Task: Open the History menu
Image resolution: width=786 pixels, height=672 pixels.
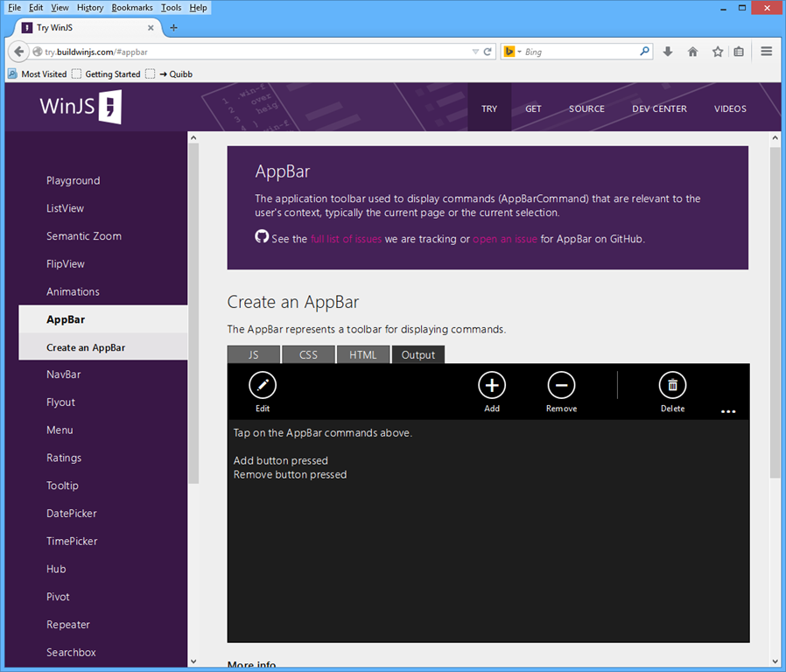Action: (90, 8)
